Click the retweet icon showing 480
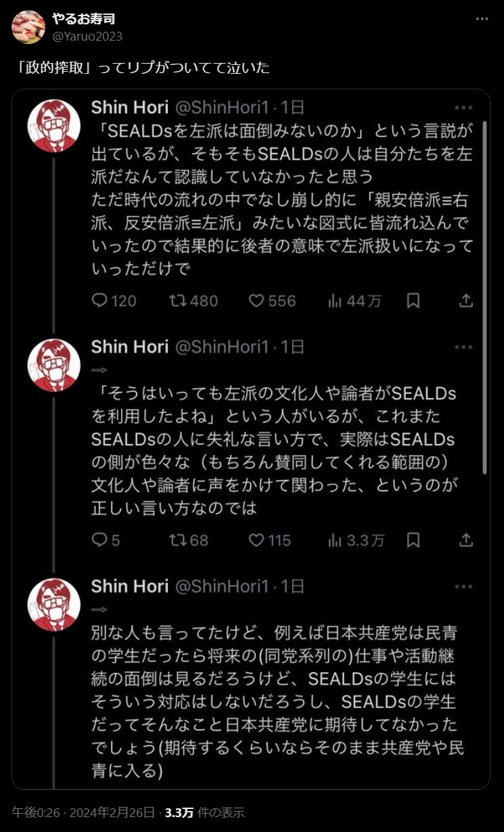504x832 pixels. (177, 301)
